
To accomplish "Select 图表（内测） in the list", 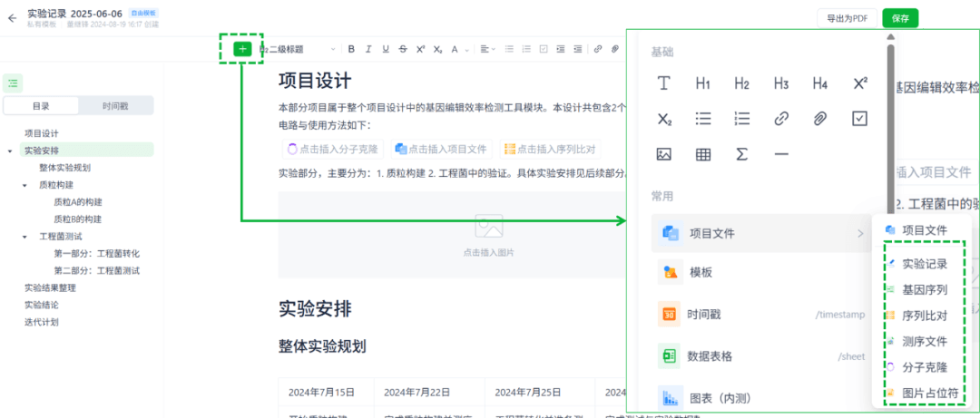I will 761,397.
